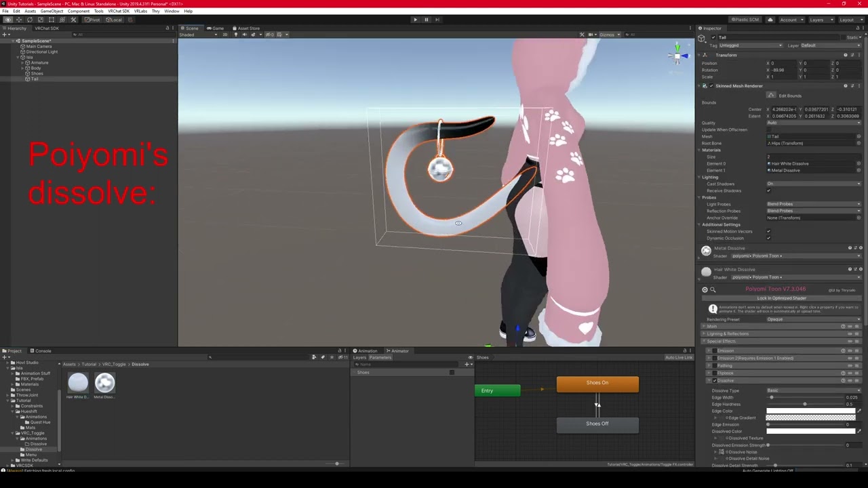Click the Pause button
Viewport: 868px width, 488px height.
(426, 20)
